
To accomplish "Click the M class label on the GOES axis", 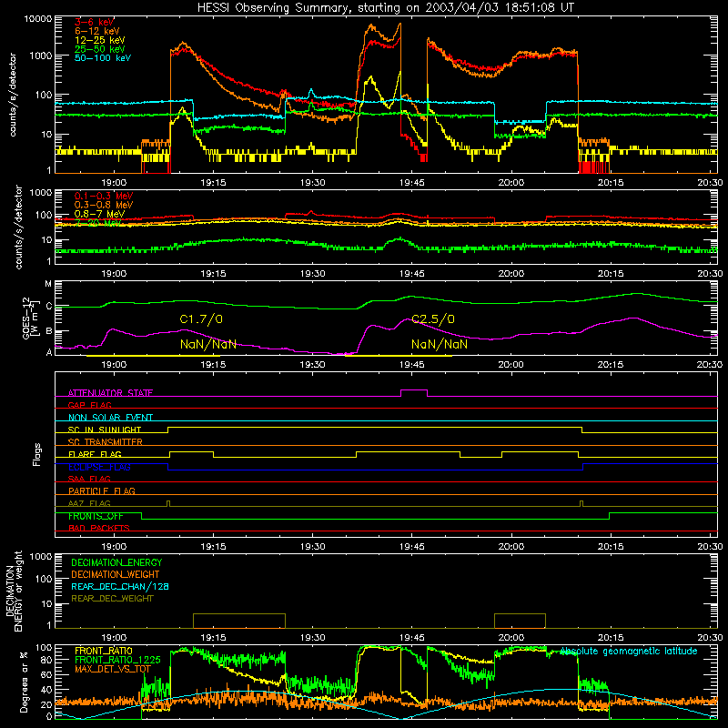I will click(x=48, y=284).
